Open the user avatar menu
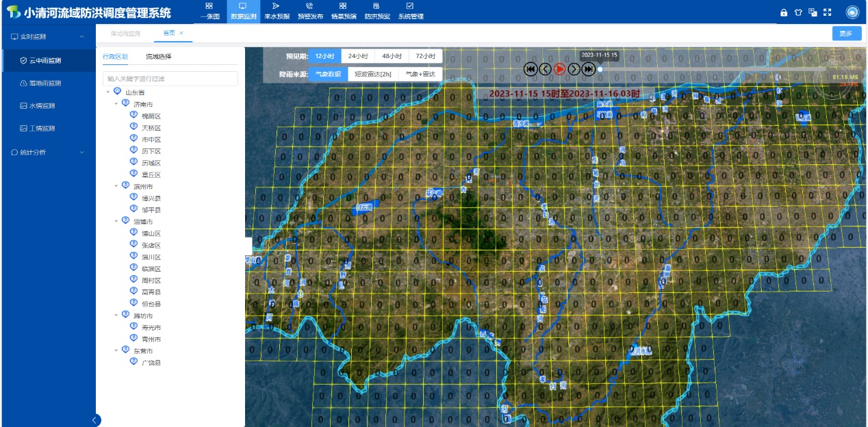The width and height of the screenshot is (868, 427). click(852, 12)
